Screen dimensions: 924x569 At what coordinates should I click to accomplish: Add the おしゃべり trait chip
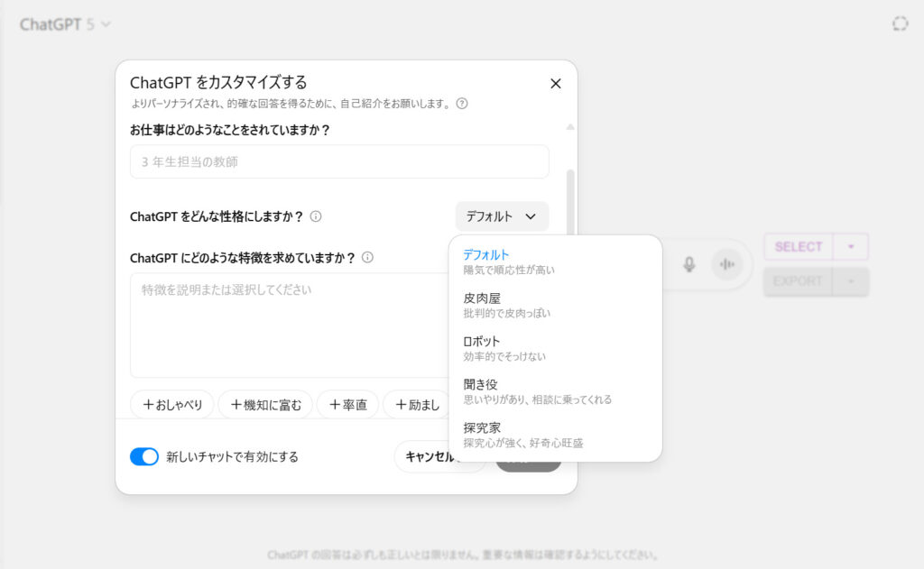click(172, 405)
